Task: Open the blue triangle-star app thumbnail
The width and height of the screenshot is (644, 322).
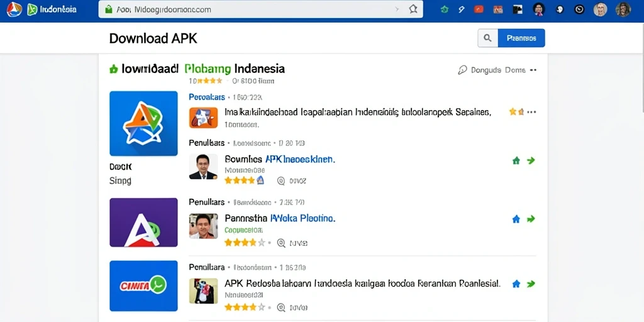Action: pyautogui.click(x=143, y=124)
